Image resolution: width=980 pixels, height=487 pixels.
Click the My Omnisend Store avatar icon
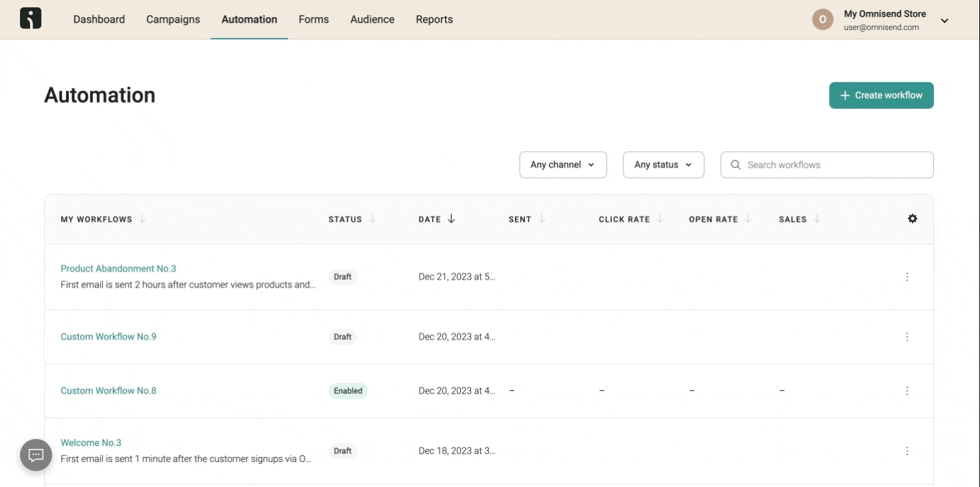coord(822,19)
